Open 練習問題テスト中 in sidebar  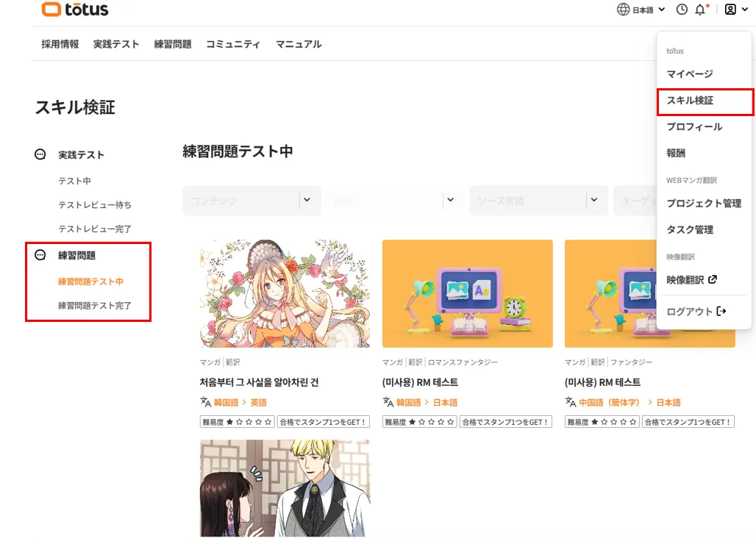pos(90,281)
